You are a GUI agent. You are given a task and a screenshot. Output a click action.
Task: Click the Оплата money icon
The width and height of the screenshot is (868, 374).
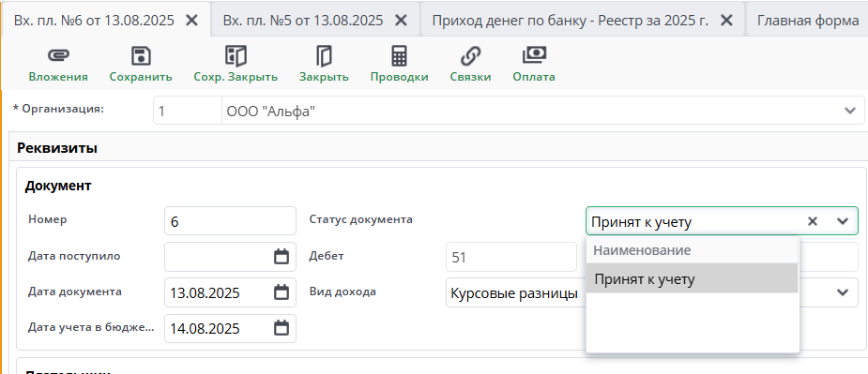(x=534, y=54)
